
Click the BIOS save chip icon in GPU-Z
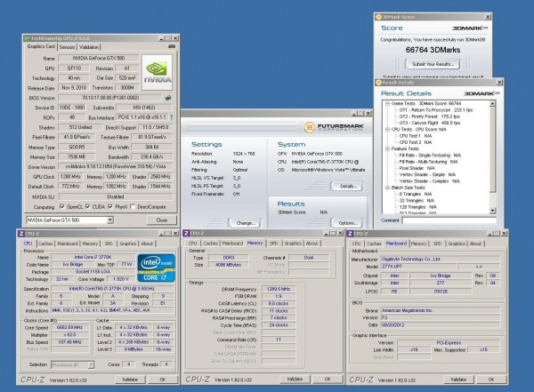point(168,98)
